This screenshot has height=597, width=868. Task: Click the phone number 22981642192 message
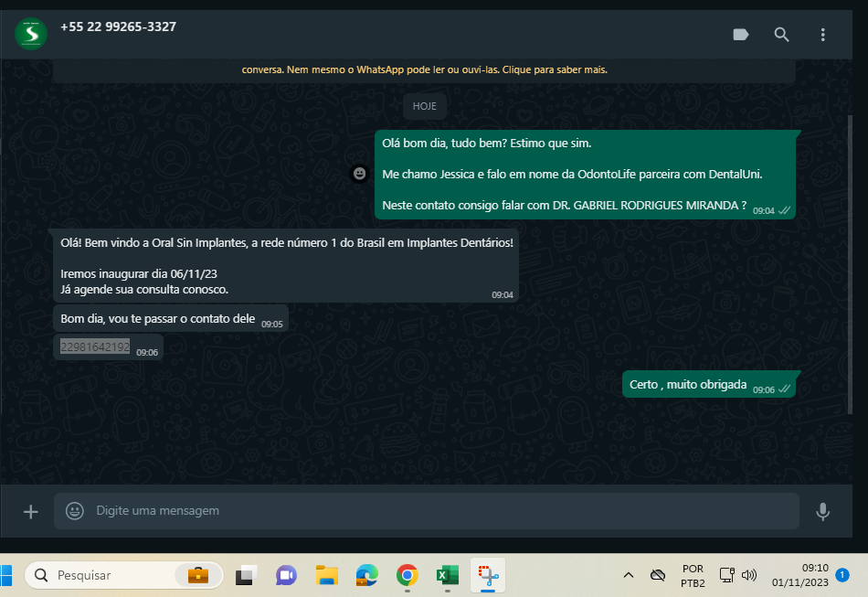(x=95, y=346)
